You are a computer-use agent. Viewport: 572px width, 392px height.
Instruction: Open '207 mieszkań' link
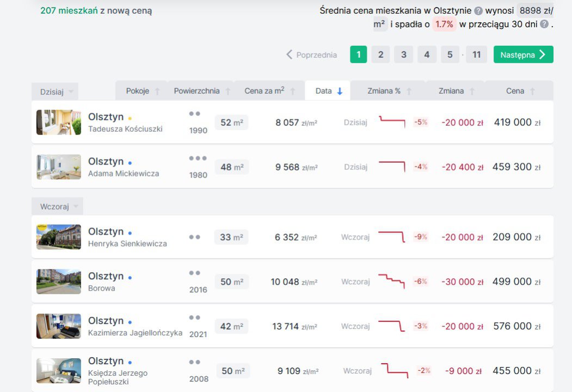point(69,10)
